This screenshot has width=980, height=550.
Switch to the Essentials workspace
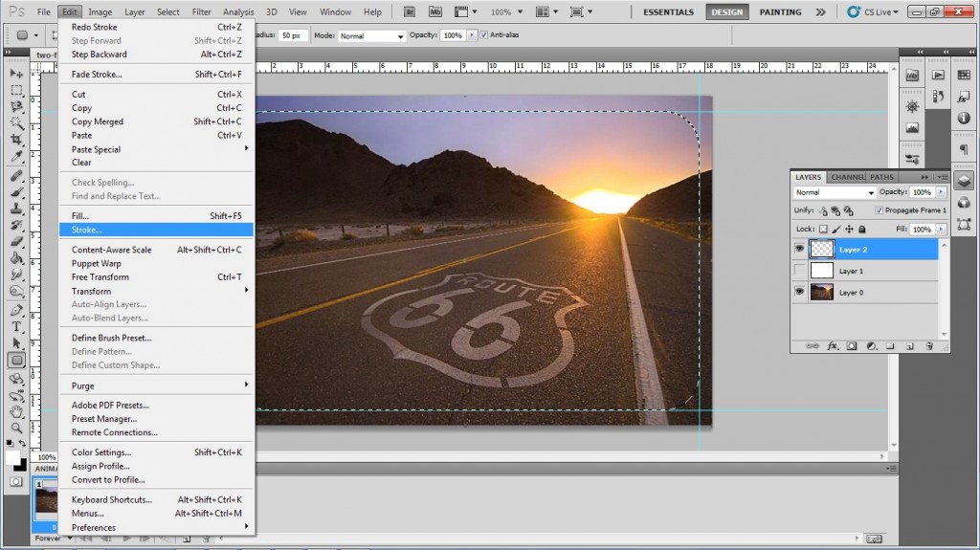pyautogui.click(x=668, y=11)
